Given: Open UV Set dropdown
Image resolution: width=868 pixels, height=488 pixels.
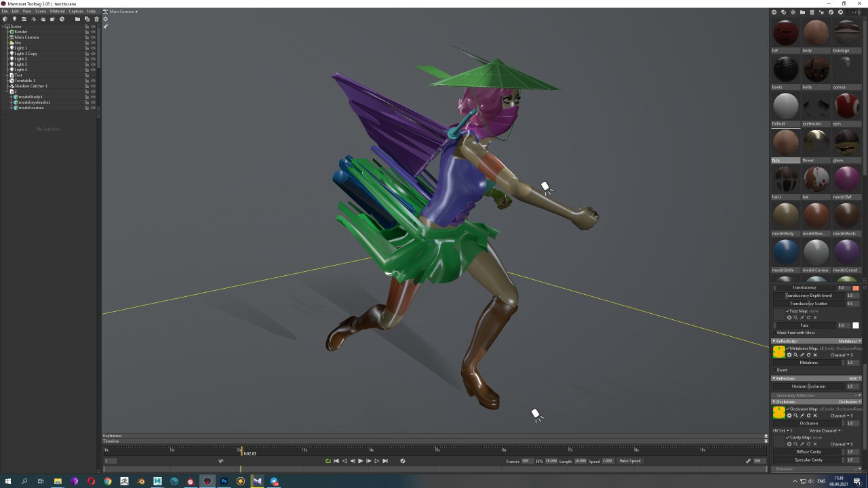Looking at the screenshot, I should pyautogui.click(x=783, y=430).
